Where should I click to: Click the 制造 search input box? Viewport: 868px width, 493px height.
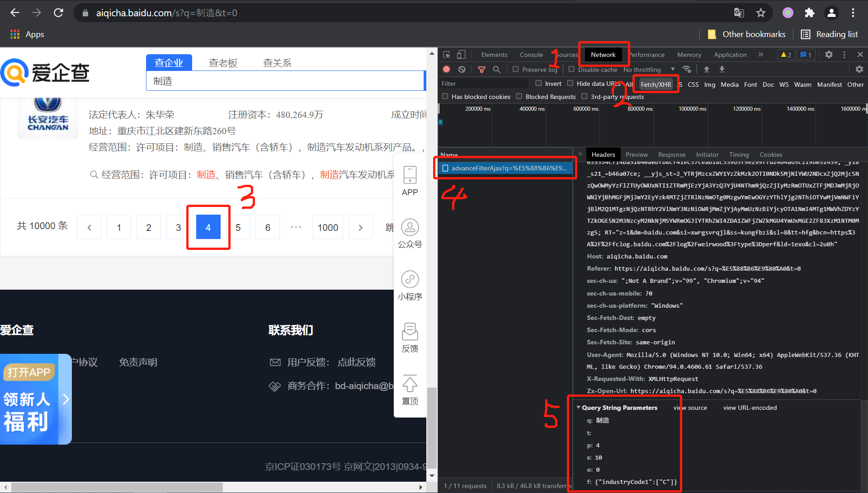tap(285, 81)
